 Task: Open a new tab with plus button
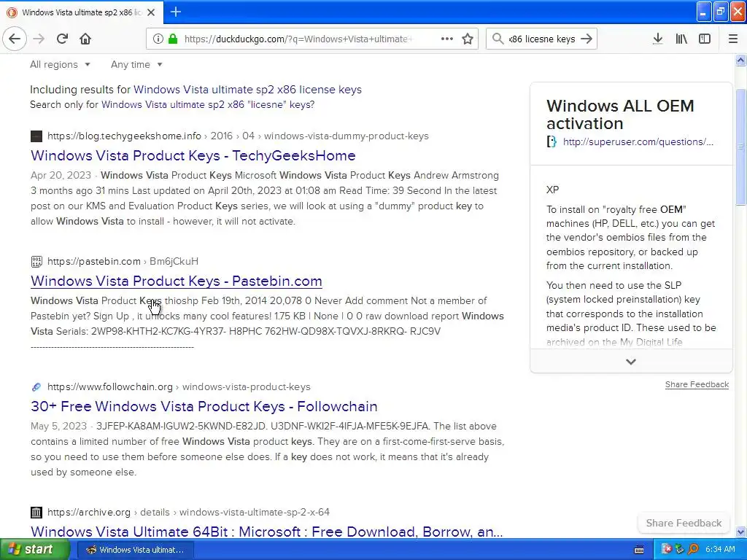175,12
